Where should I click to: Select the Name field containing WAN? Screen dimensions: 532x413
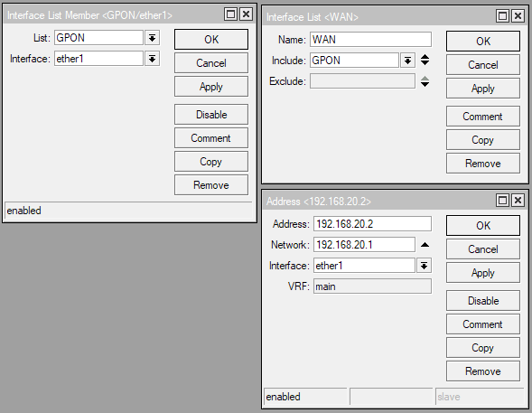tap(370, 40)
